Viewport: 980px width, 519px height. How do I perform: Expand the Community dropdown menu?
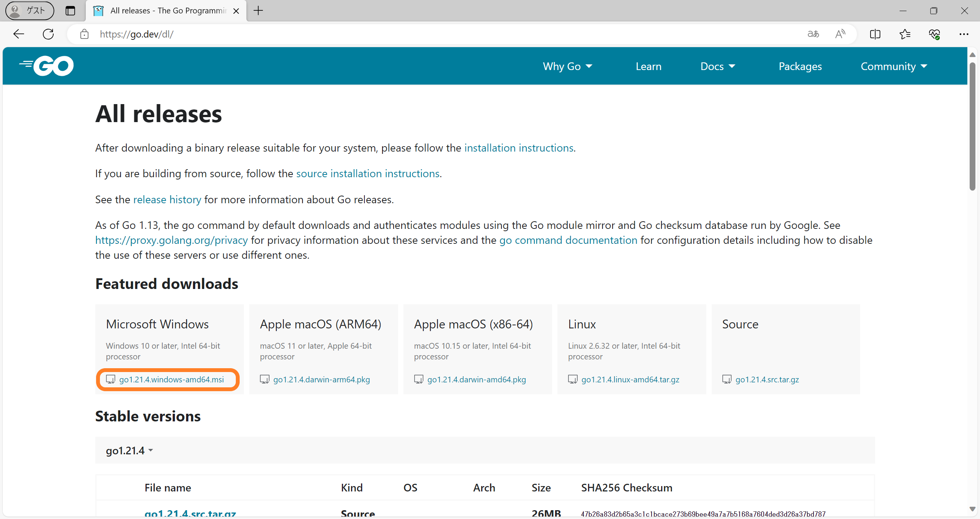tap(894, 66)
